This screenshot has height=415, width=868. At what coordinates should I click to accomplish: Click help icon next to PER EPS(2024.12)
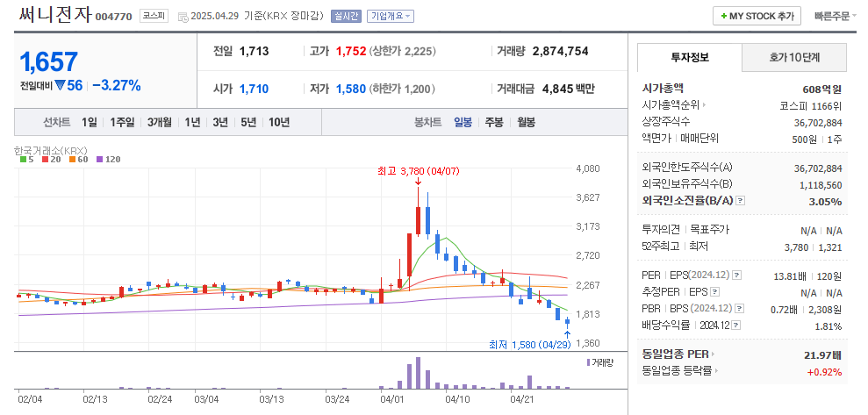pyautogui.click(x=737, y=275)
